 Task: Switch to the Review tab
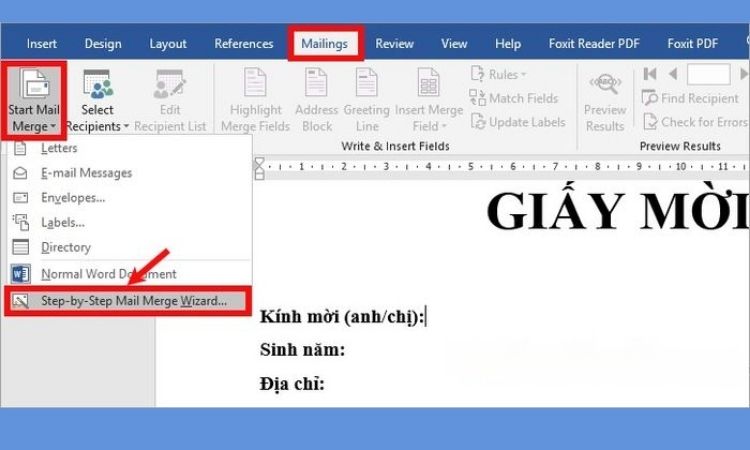tap(394, 44)
